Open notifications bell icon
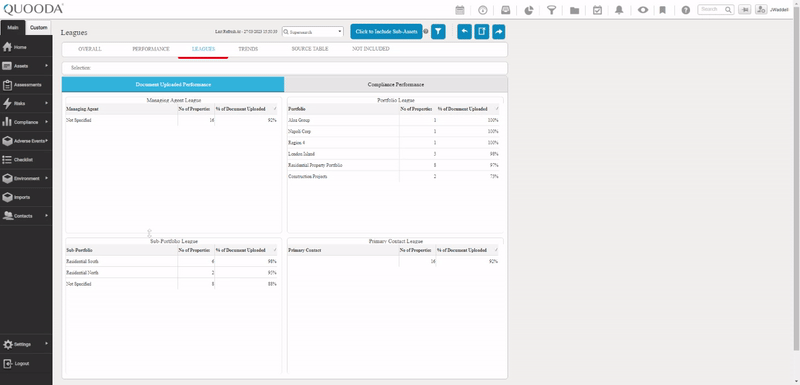800x385 pixels. 619,10
